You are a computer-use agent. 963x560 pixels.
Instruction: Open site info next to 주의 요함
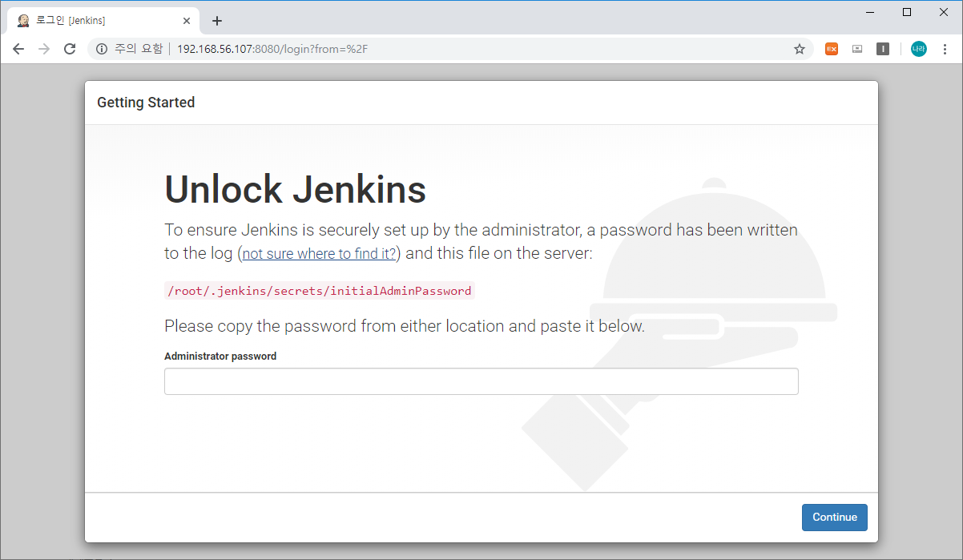102,49
